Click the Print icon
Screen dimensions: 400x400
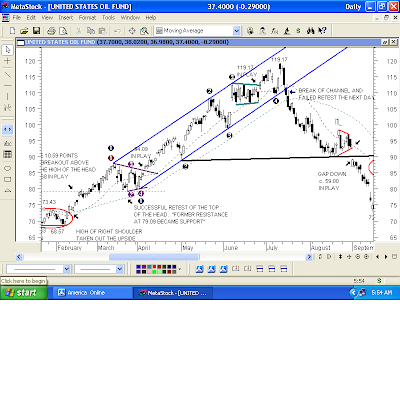[51, 31]
